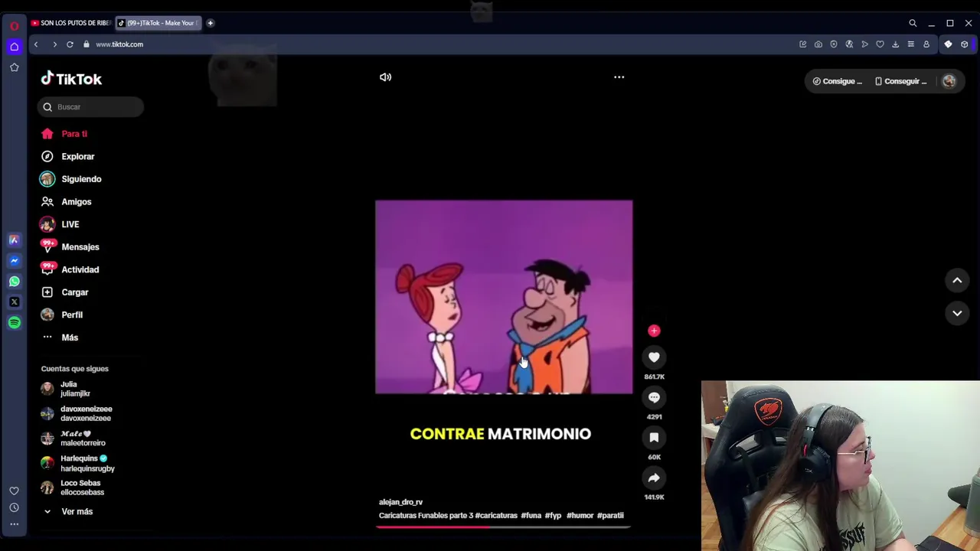Open X Twitter in the Opera sidebar
The height and width of the screenshot is (551, 980).
(14, 302)
